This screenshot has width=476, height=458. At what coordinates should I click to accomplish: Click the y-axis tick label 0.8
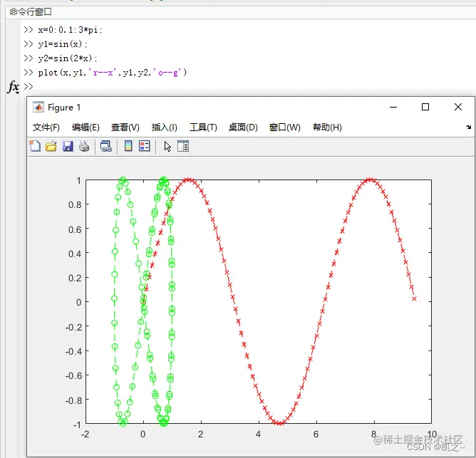point(75,205)
